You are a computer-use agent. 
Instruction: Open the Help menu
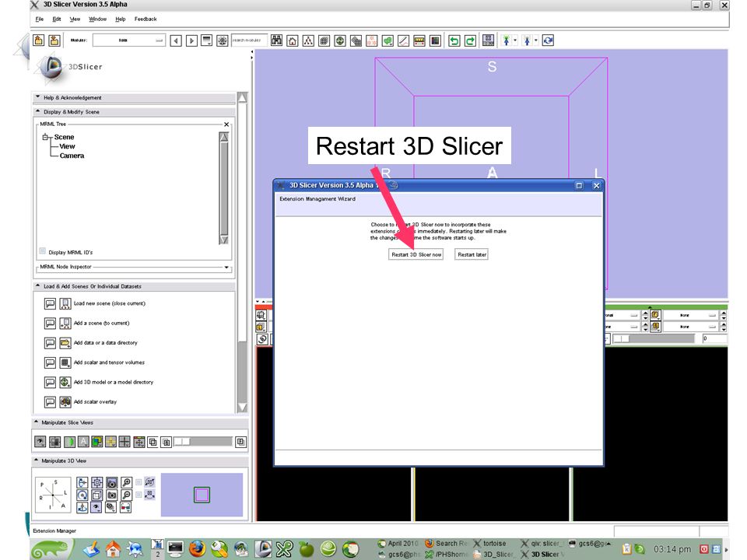pyautogui.click(x=120, y=19)
